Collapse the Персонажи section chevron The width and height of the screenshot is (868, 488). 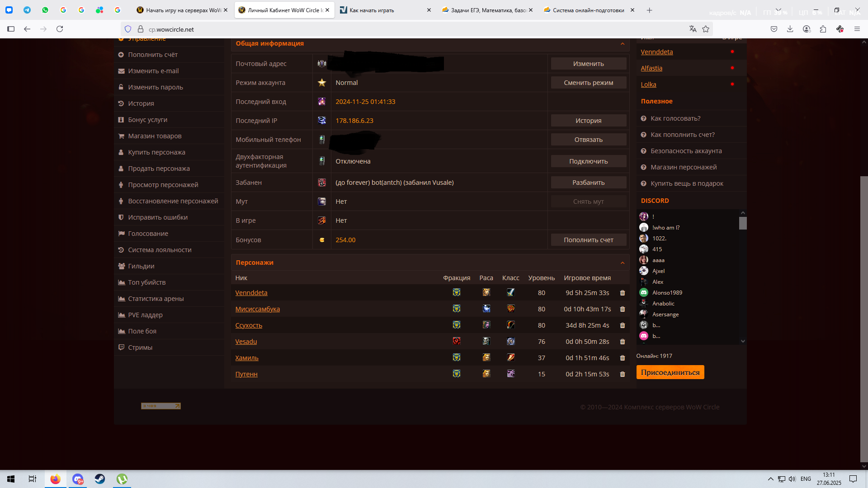(622, 263)
